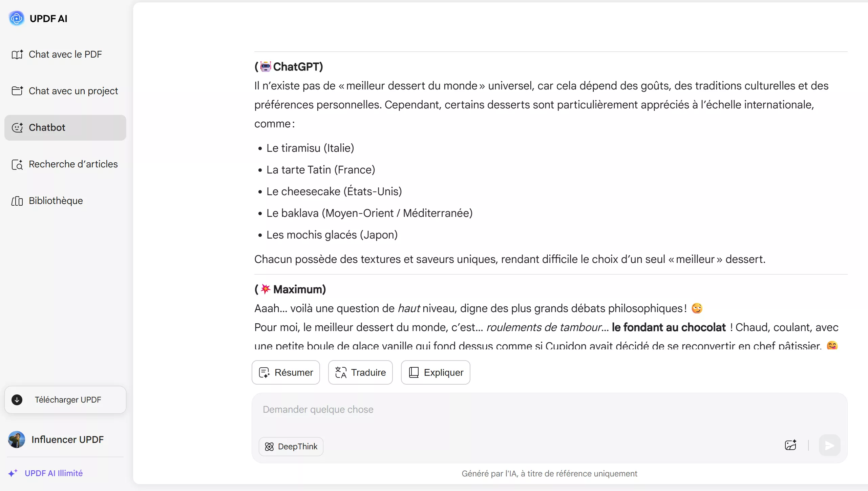Viewport: 868px width, 491px height.
Task: Open Chat avec le PDF
Action: [x=65, y=54]
